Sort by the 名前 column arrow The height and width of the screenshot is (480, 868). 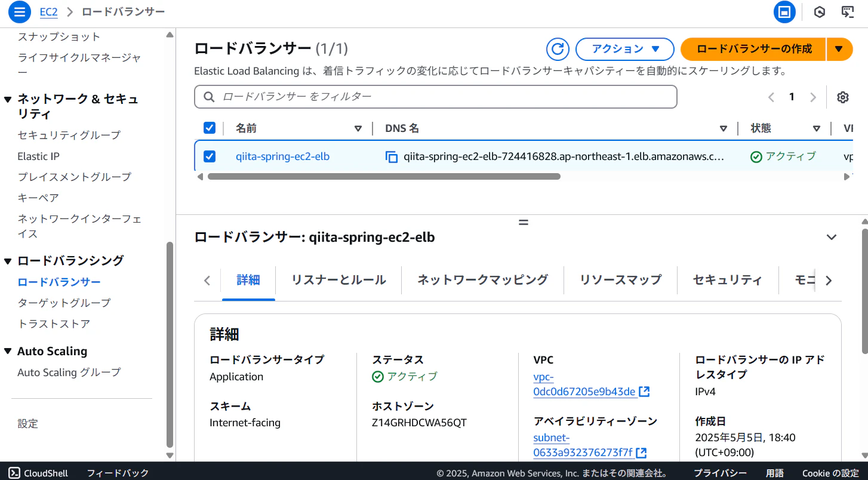[358, 128]
